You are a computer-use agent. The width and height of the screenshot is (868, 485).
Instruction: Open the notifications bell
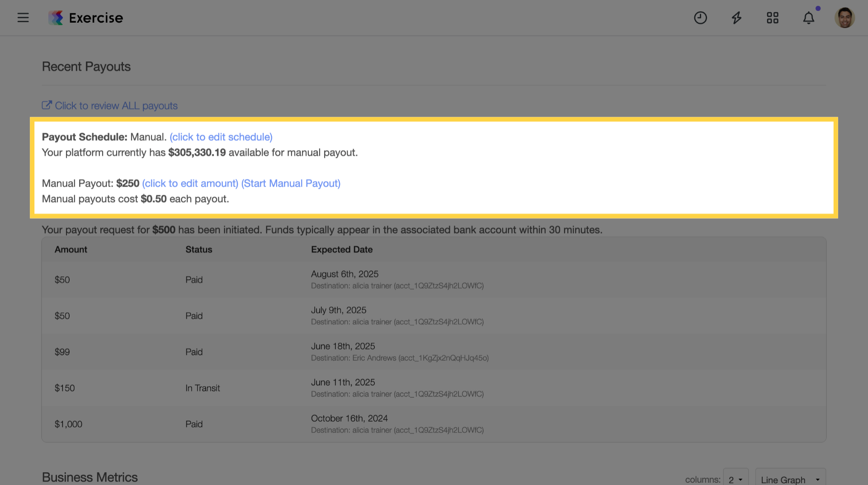click(x=809, y=18)
